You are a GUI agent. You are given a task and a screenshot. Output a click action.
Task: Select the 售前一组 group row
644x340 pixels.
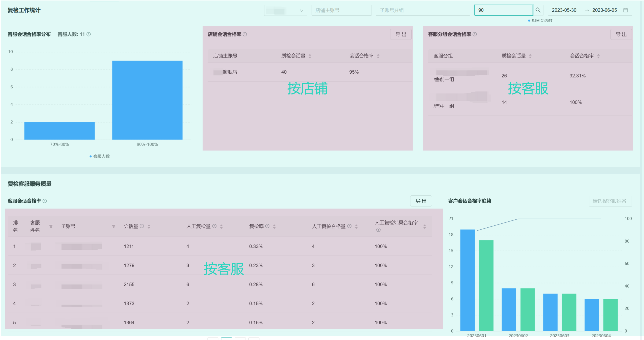click(530, 76)
